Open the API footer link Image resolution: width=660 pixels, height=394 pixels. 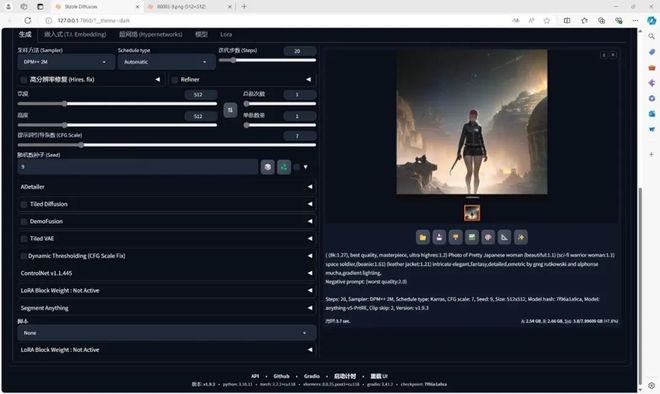(255, 376)
